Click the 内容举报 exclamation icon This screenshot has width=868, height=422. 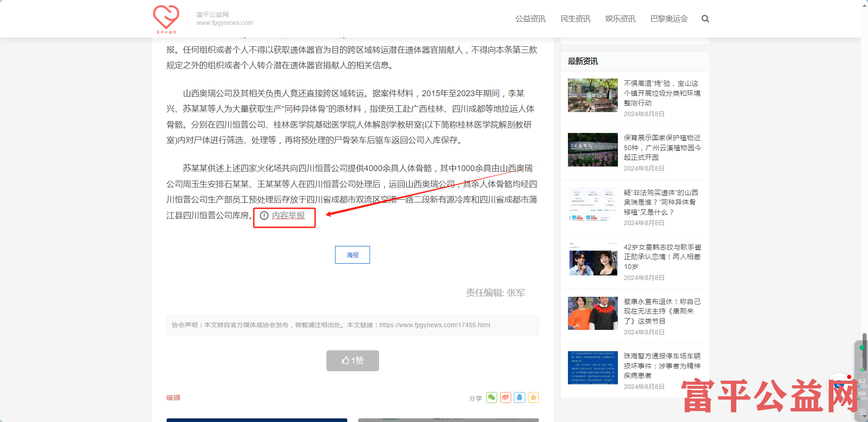tap(264, 216)
